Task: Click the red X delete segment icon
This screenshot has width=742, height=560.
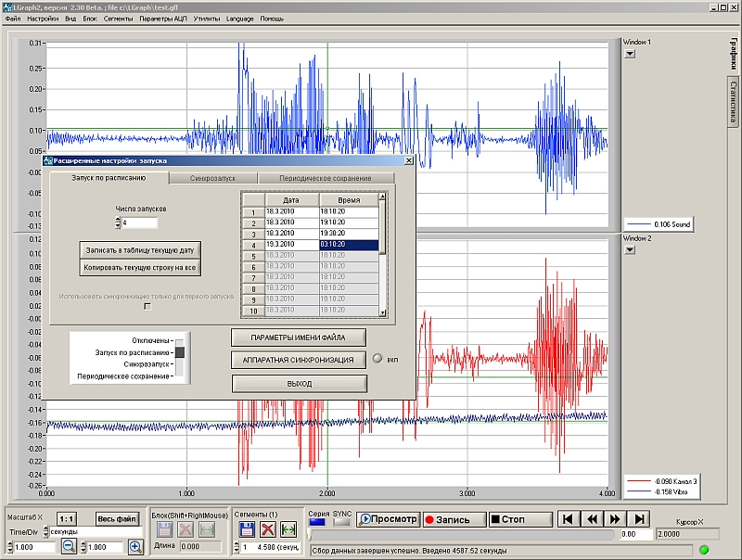Action: 268,529
